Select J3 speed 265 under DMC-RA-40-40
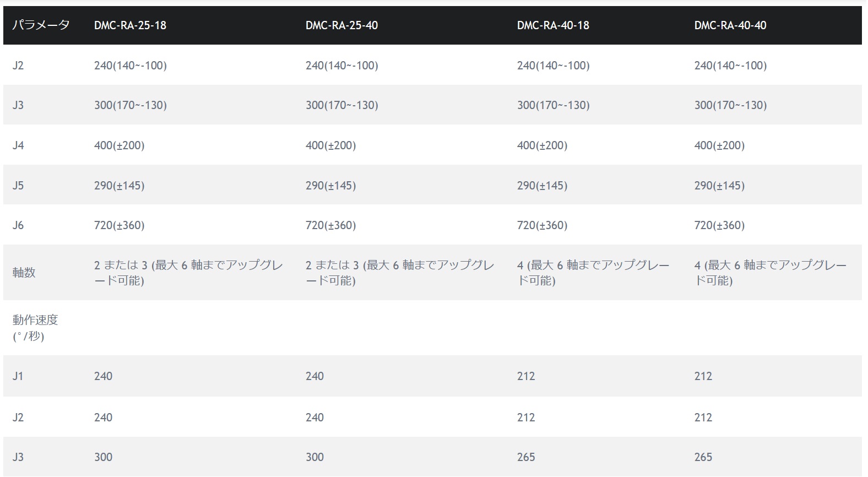This screenshot has height=477, width=868. (703, 457)
